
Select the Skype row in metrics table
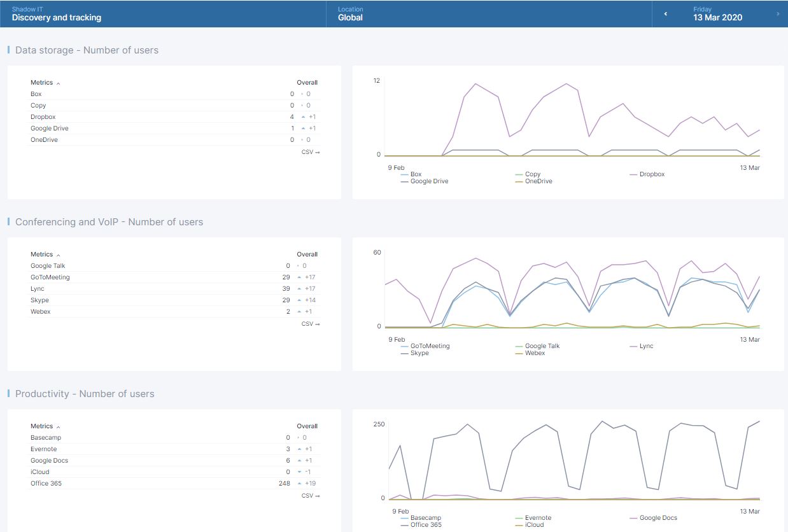[x=39, y=300]
